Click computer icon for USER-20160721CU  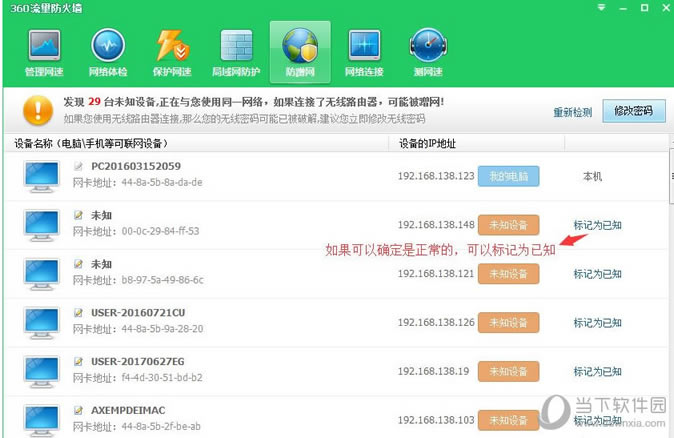point(41,323)
